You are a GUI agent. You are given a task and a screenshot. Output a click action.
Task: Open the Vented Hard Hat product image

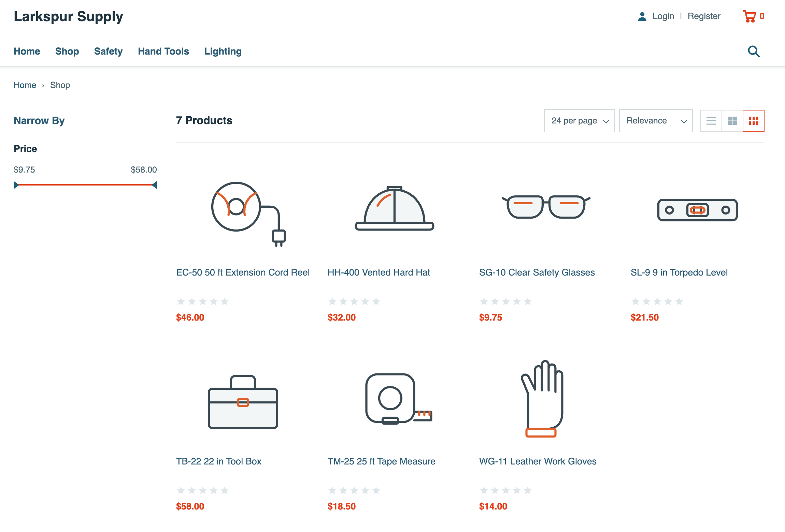click(x=395, y=208)
